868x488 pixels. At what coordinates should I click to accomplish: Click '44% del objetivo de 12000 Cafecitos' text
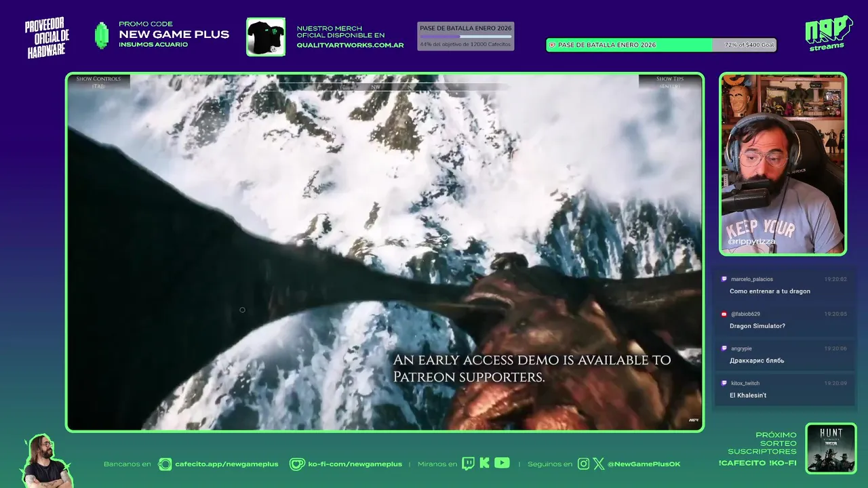pos(465,44)
